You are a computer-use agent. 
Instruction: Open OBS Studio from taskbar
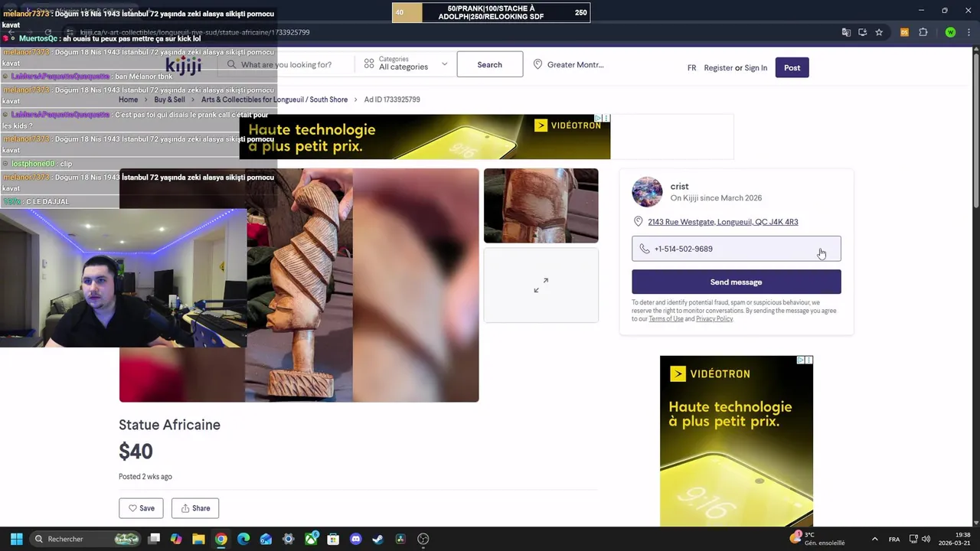pos(423,539)
